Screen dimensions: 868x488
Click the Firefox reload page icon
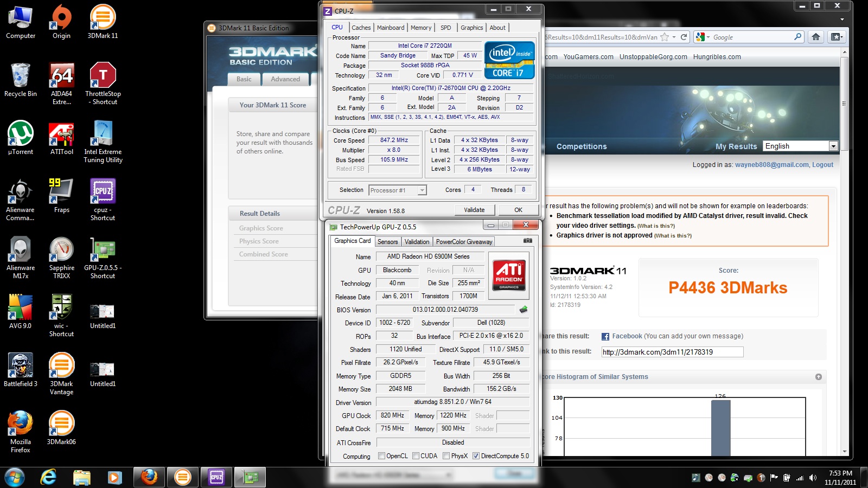click(684, 37)
